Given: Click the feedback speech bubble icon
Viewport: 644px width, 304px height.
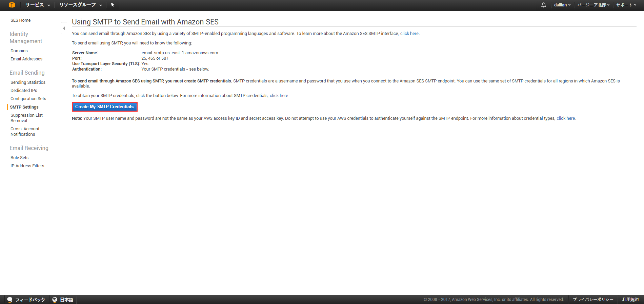Looking at the screenshot, I should pos(10,300).
